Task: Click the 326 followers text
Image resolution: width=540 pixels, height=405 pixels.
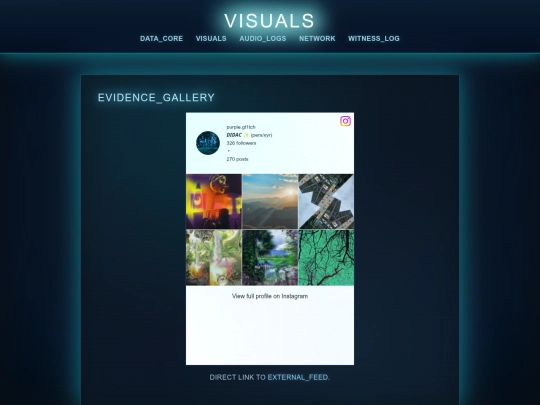Action: [x=241, y=143]
